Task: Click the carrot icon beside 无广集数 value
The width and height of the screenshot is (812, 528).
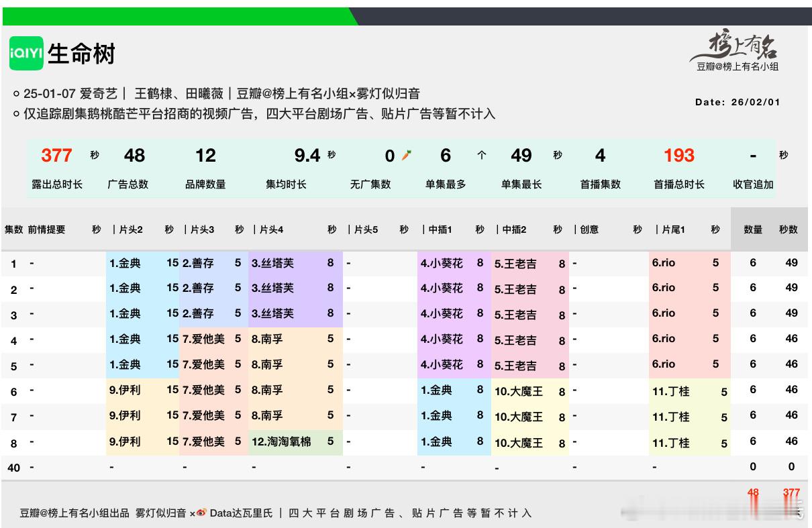Action: click(406, 156)
